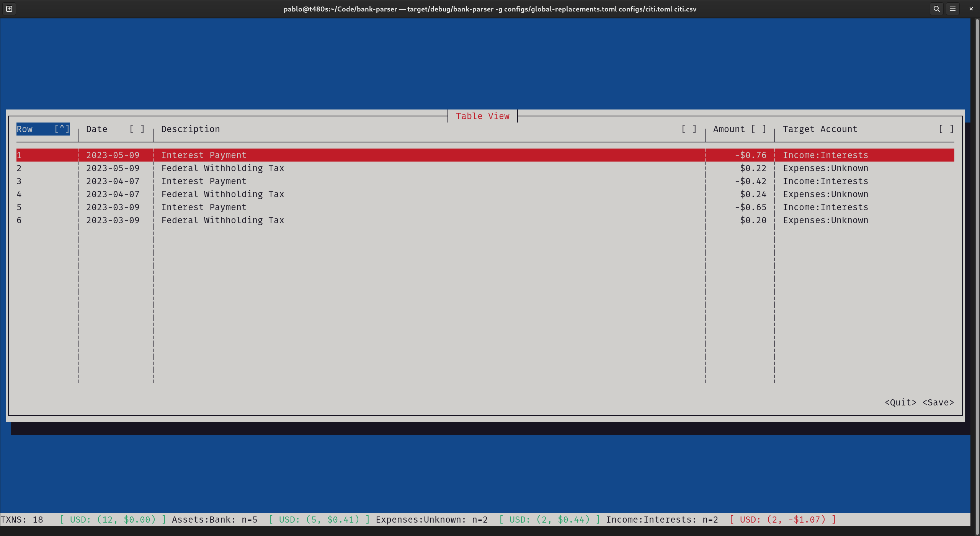The width and height of the screenshot is (980, 536).
Task: Open the terminal search icon
Action: (x=936, y=9)
